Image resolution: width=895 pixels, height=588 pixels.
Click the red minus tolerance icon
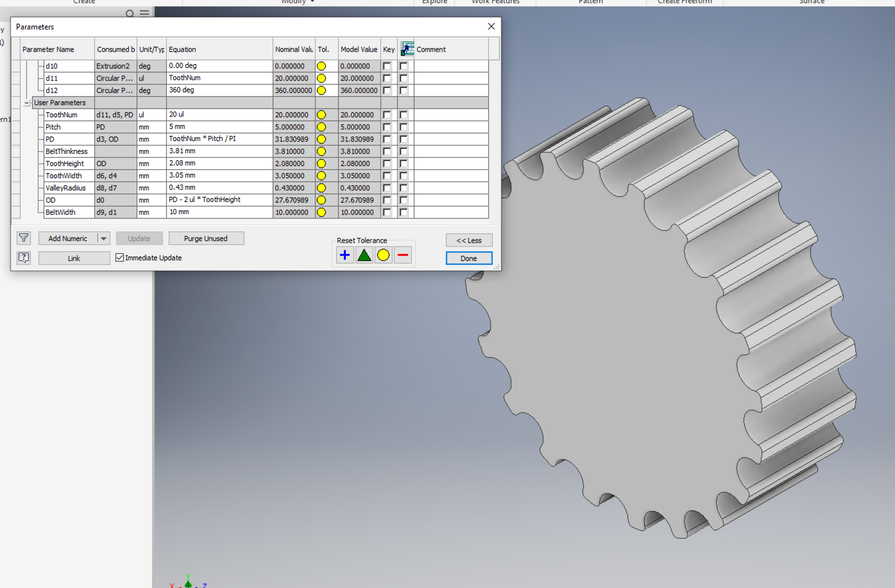(x=402, y=255)
